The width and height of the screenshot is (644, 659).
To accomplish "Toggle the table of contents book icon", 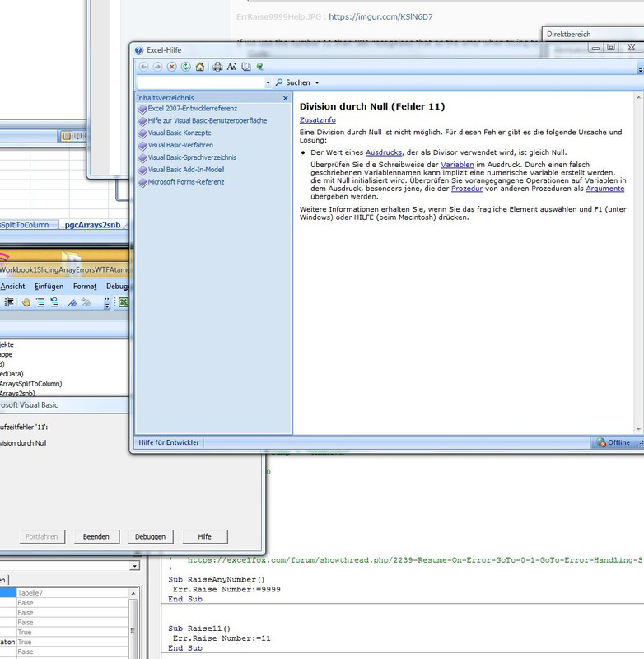I will coord(246,67).
